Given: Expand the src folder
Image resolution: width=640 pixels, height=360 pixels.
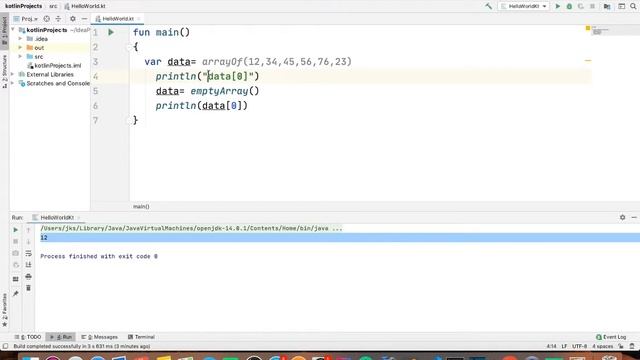Looking at the screenshot, I should coord(20,56).
